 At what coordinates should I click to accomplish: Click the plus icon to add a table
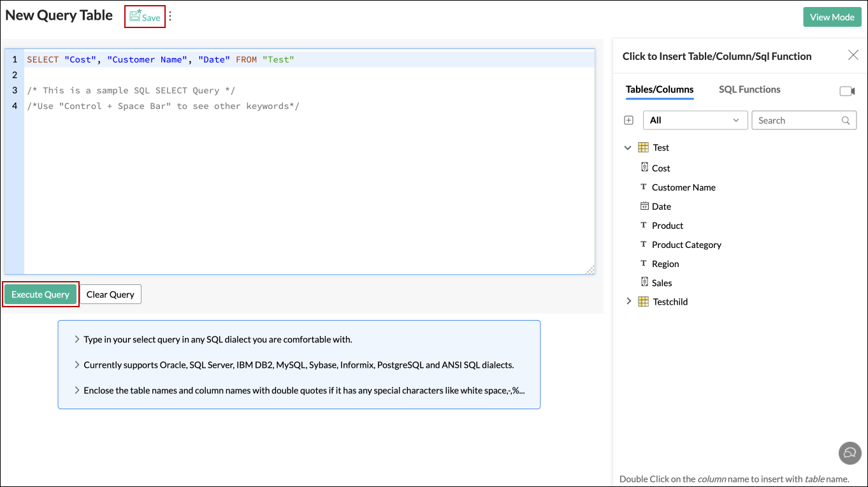click(628, 120)
